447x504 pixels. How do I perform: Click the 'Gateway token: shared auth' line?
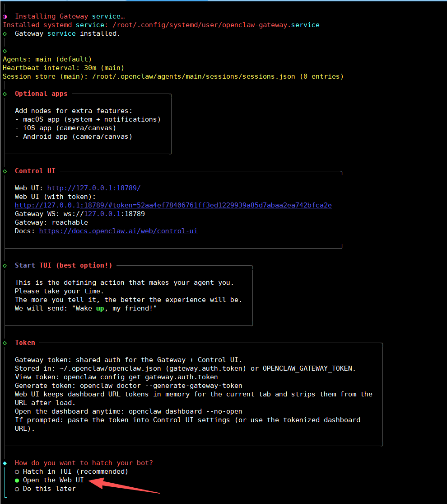pyautogui.click(x=128, y=360)
